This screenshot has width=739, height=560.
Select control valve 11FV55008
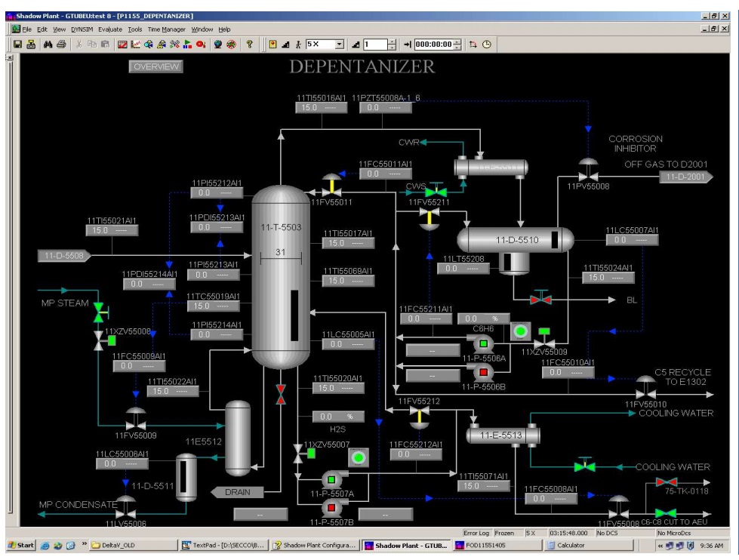click(619, 506)
